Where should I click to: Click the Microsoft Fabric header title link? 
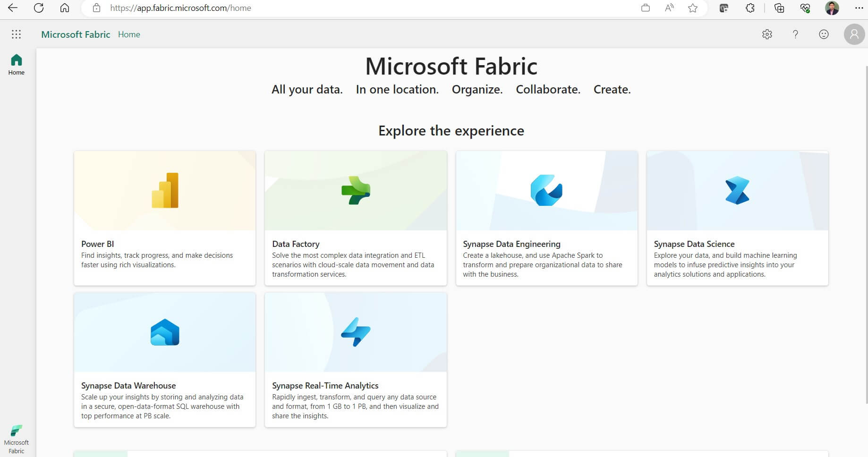(x=76, y=34)
